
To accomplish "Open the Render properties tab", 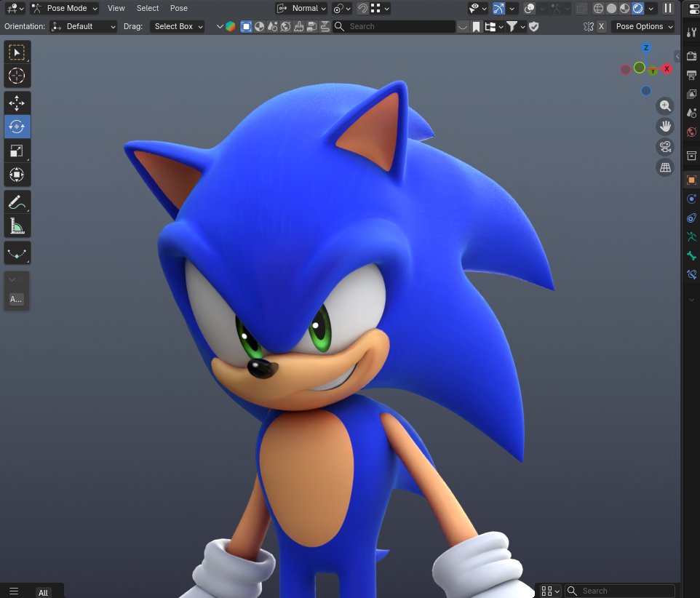I will pos(691,56).
